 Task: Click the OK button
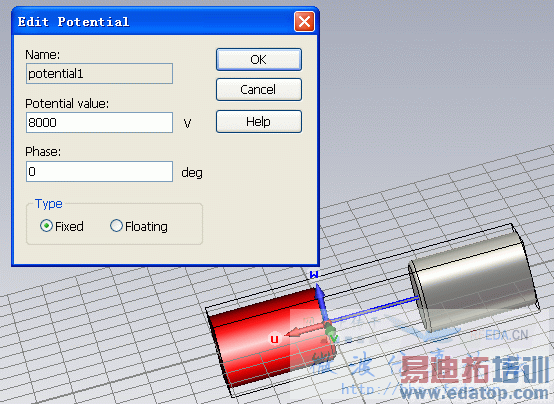click(259, 59)
